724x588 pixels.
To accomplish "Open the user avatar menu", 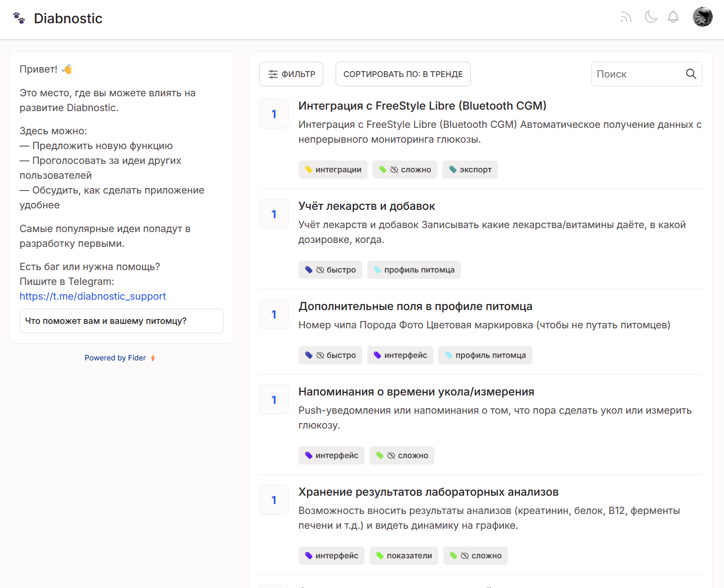I will click(702, 17).
